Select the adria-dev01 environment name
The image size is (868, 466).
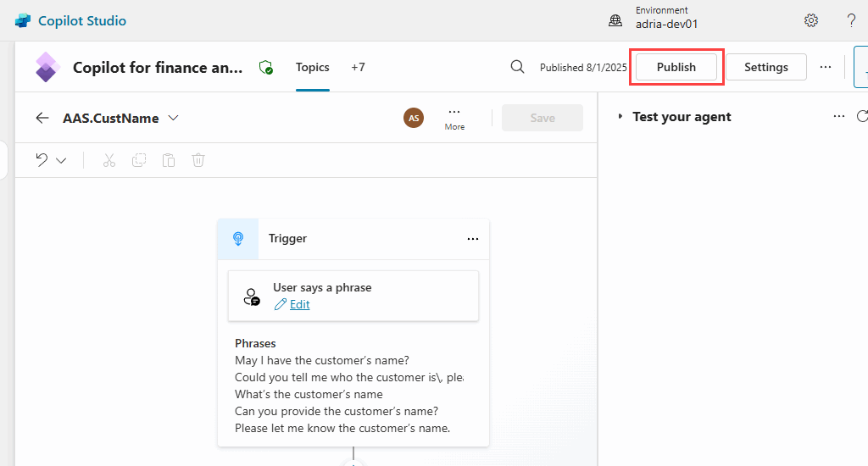(x=666, y=24)
